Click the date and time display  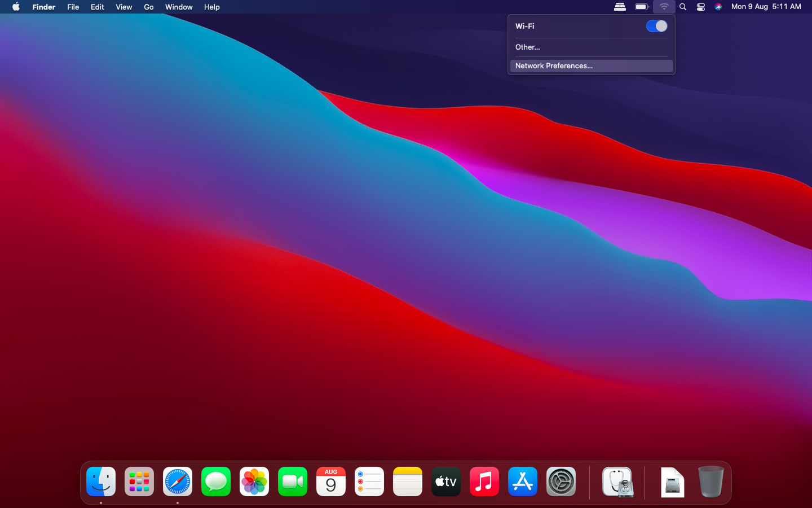click(766, 7)
